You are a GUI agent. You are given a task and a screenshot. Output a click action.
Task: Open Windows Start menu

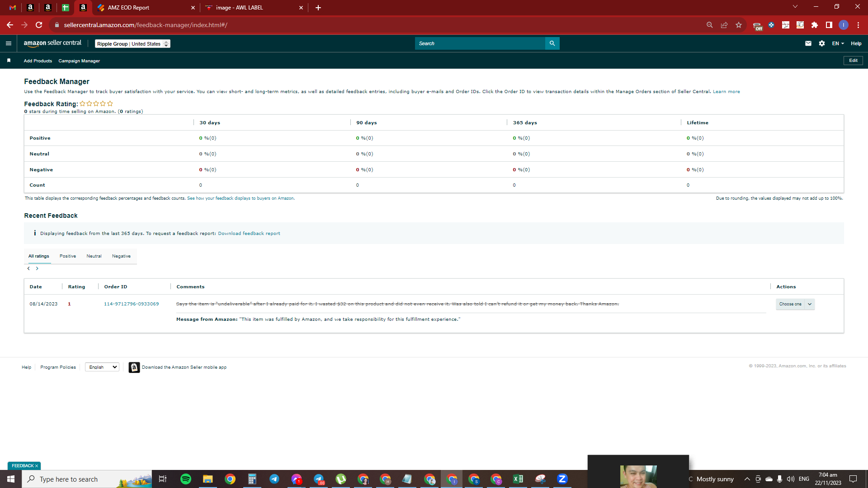click(x=11, y=479)
